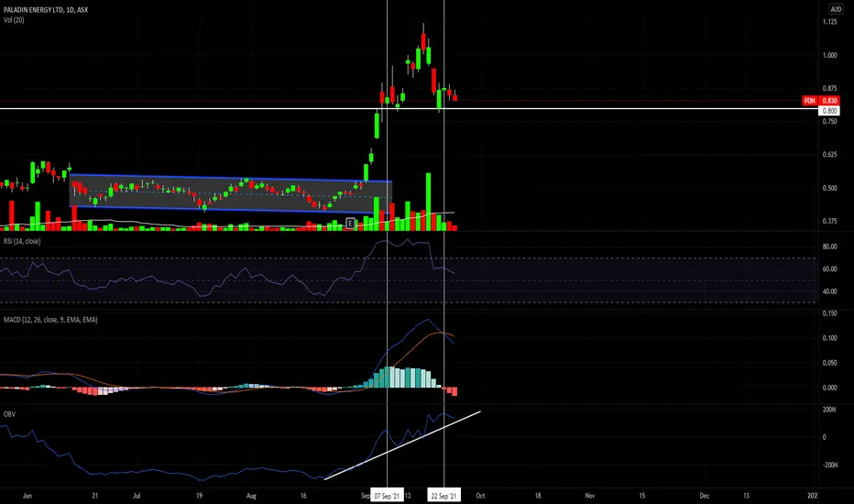
Task: Click the 1.000 price scale label
Action: tap(829, 55)
